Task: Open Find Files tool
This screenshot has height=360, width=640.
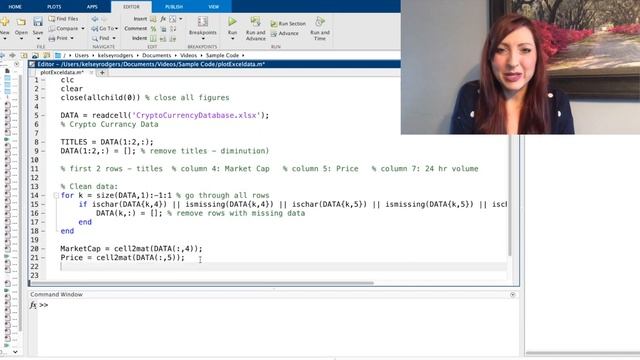Action: 63,19
